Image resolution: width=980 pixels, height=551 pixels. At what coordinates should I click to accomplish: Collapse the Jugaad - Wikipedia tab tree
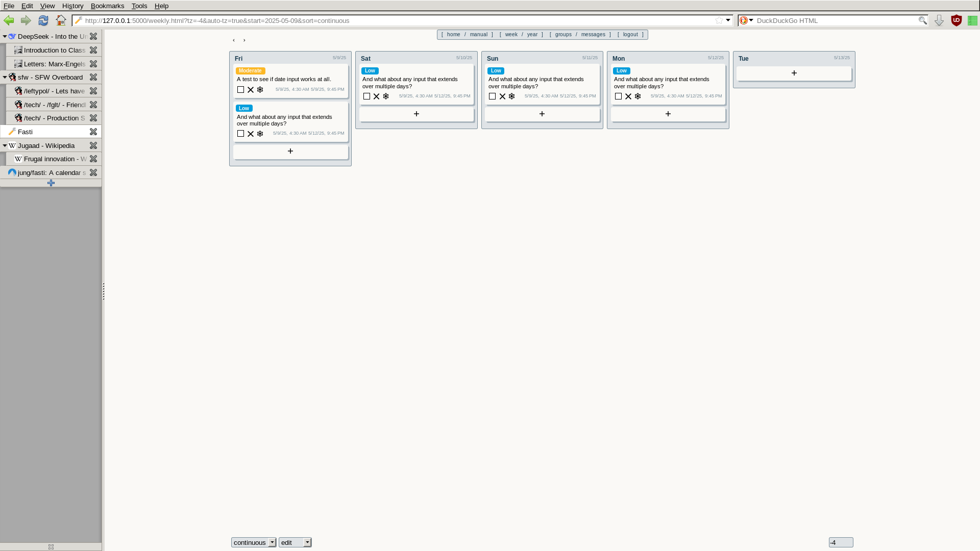click(x=5, y=146)
